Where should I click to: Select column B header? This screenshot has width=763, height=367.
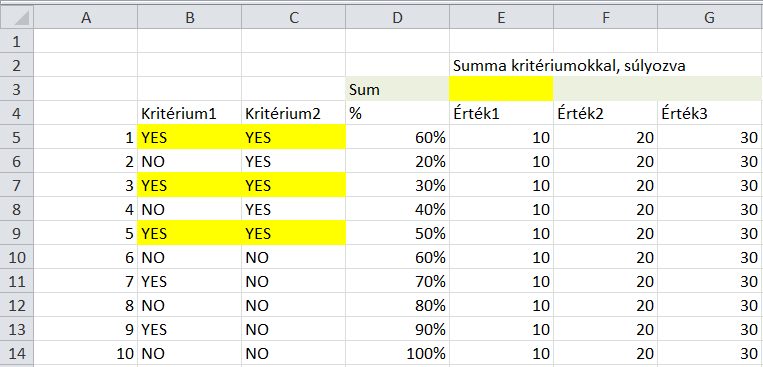tap(190, 18)
